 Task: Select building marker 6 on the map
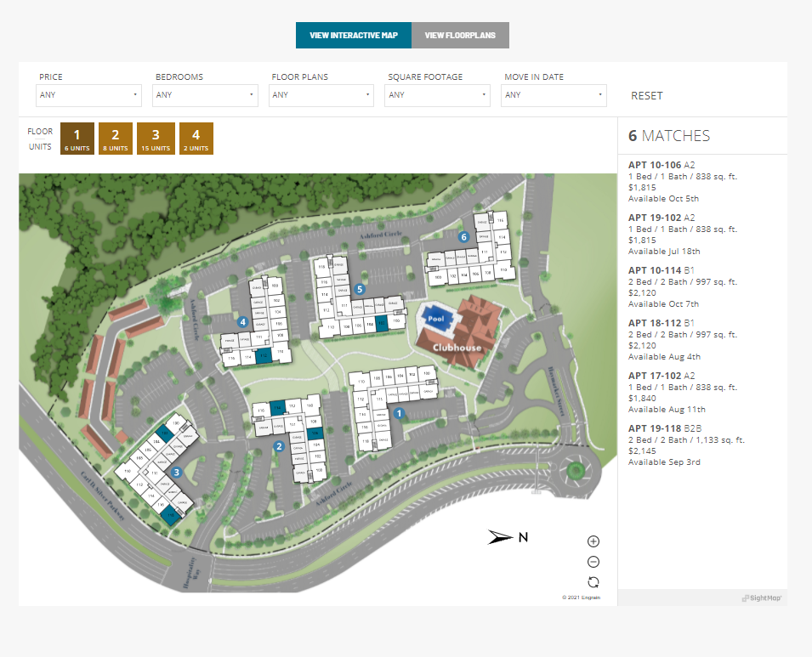point(464,236)
